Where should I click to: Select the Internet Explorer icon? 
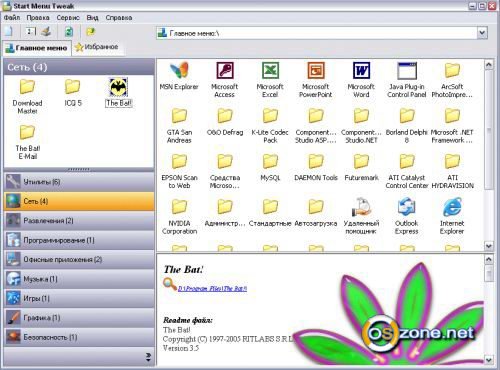tap(452, 207)
